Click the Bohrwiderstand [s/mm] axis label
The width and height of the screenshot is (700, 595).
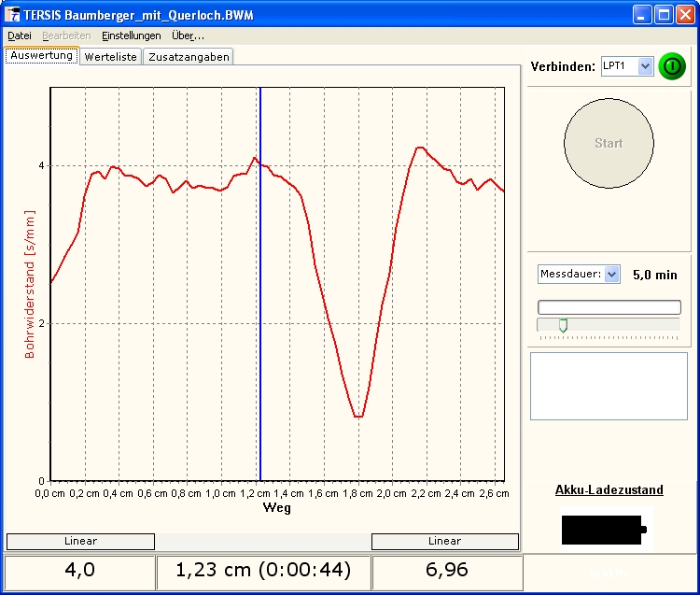click(x=30, y=284)
